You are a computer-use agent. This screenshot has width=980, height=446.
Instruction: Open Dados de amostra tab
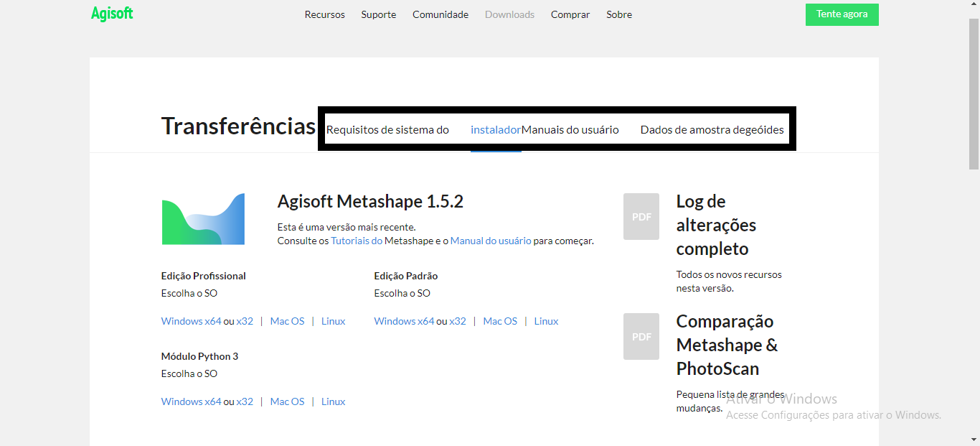coord(712,130)
